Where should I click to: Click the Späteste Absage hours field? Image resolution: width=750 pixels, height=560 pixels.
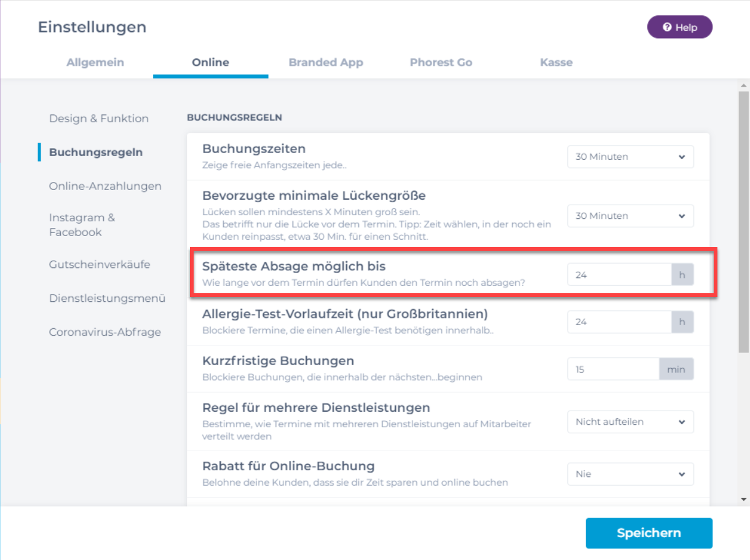[618, 275]
